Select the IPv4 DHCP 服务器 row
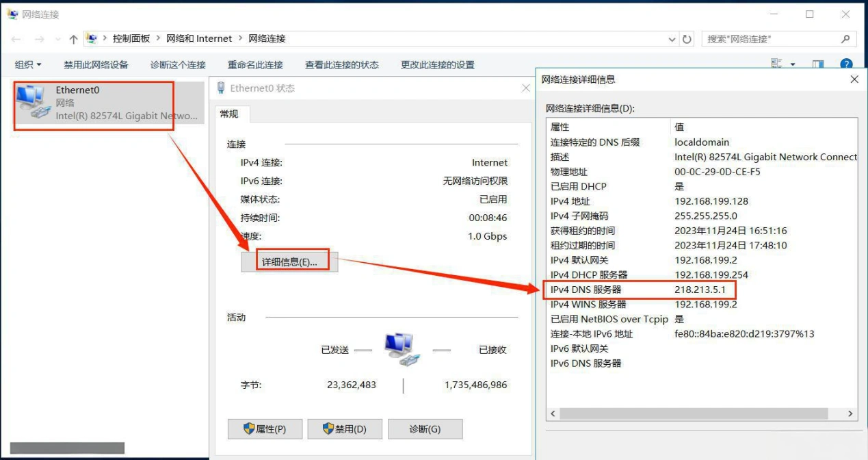Image resolution: width=868 pixels, height=460 pixels. [x=702, y=274]
